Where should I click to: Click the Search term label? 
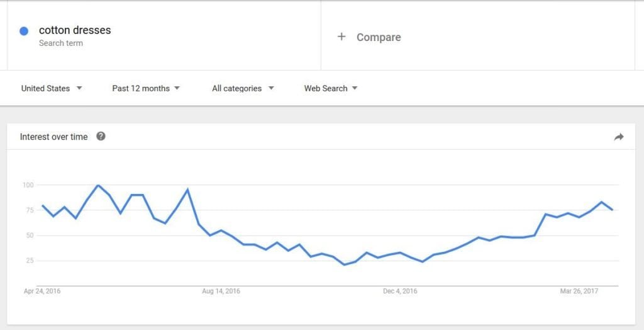(x=61, y=43)
